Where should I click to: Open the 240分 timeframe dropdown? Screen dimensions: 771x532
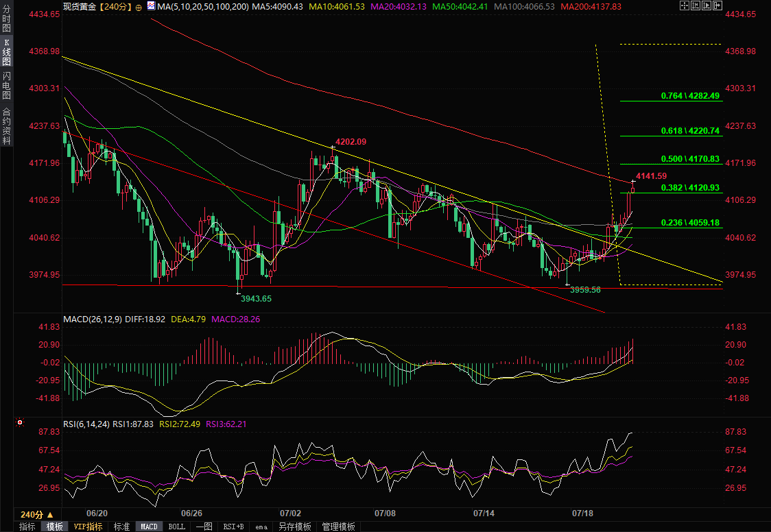click(37, 514)
